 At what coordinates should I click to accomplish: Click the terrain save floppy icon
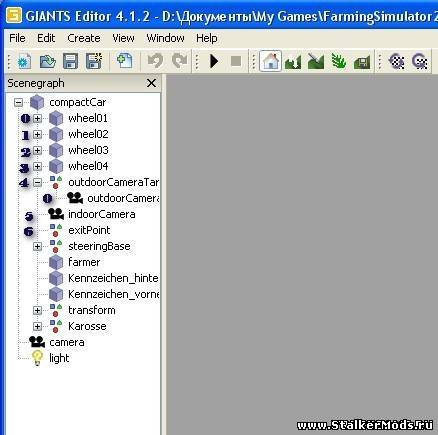[x=362, y=62]
